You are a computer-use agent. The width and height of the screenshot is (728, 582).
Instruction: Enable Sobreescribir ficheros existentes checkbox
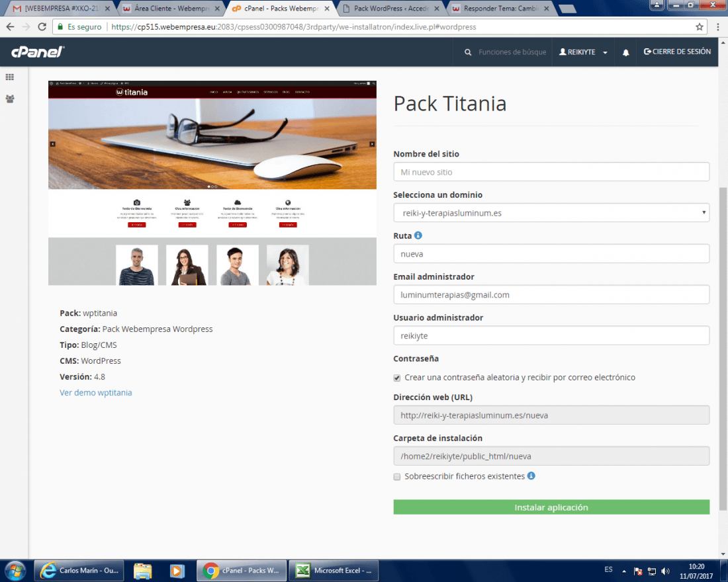pos(397,477)
